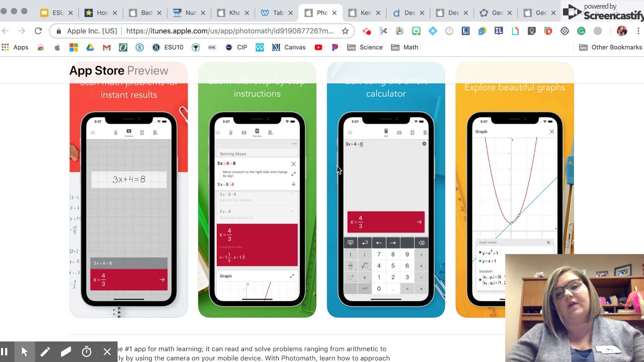Pause the Screencastify recording
644x362 pixels.
[4, 352]
